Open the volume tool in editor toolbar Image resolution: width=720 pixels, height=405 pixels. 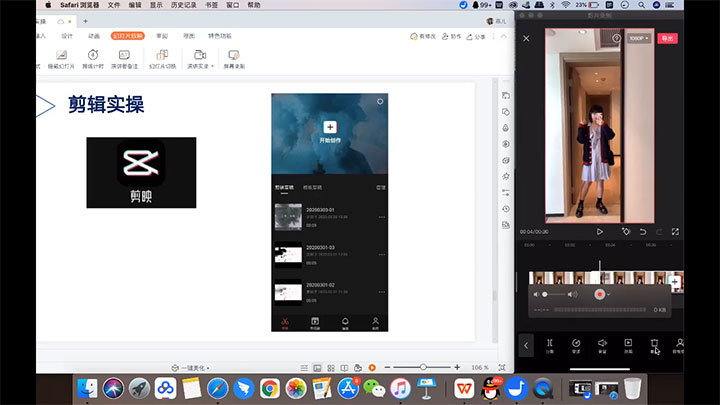point(602,345)
